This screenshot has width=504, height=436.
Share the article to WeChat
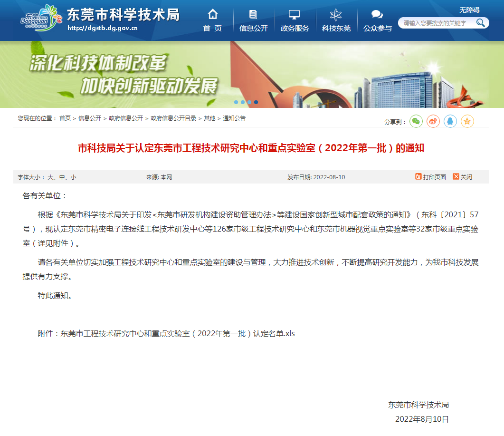416,121
